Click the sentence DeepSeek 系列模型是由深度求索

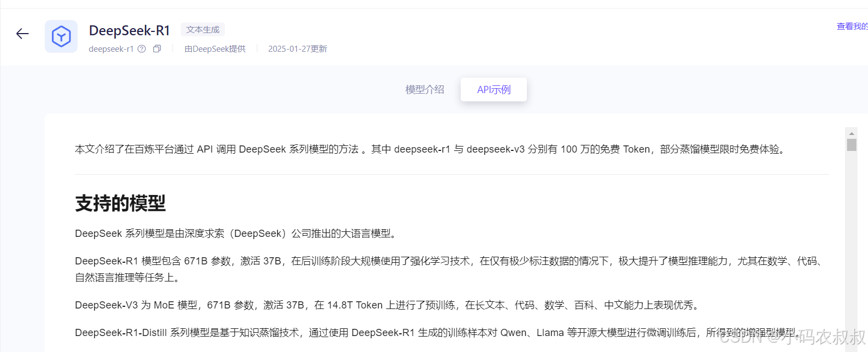click(237, 234)
